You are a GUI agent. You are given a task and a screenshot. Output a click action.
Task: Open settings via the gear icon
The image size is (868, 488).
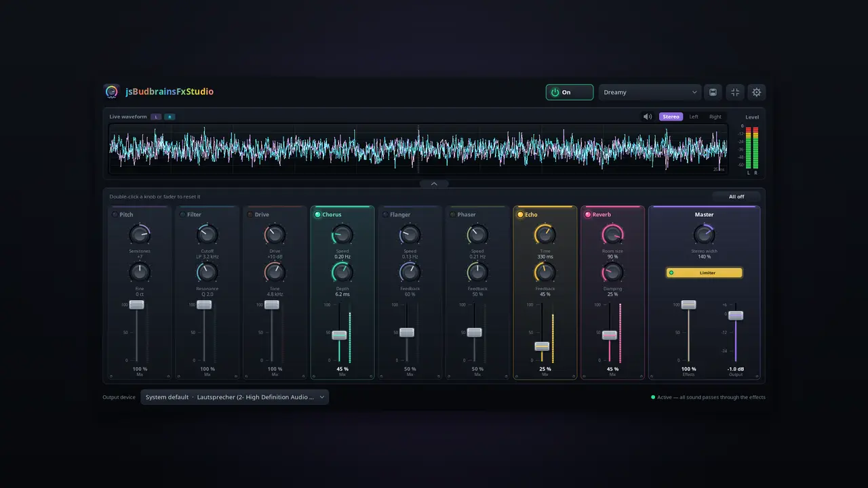757,92
